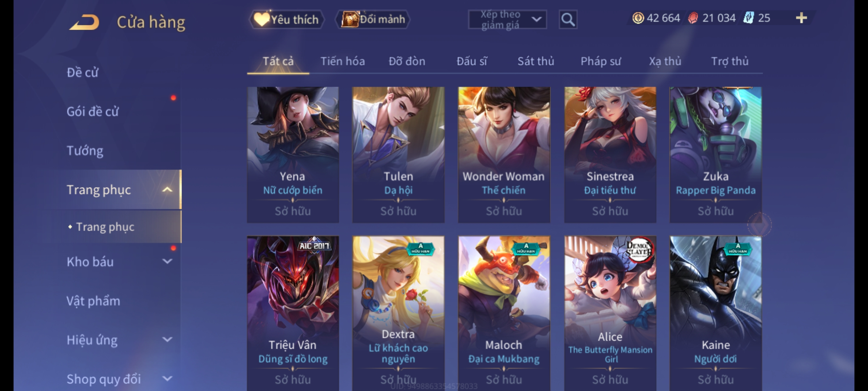Tap the floating diamond assist icon
Image resolution: width=868 pixels, height=391 pixels.
point(759,225)
